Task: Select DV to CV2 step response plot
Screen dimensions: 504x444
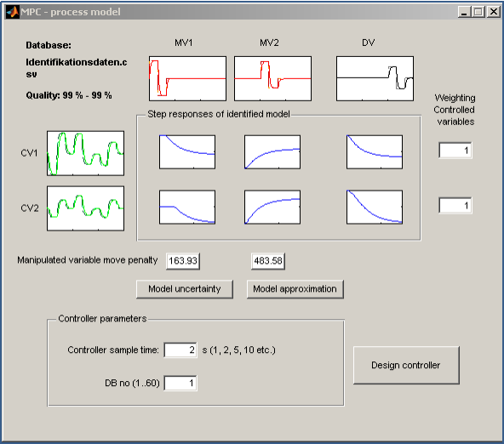Action: [x=375, y=207]
